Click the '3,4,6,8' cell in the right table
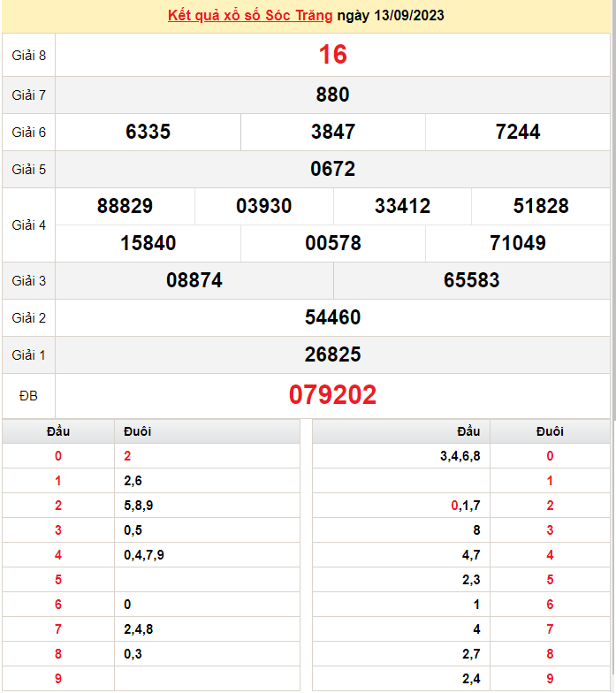 [x=460, y=456]
